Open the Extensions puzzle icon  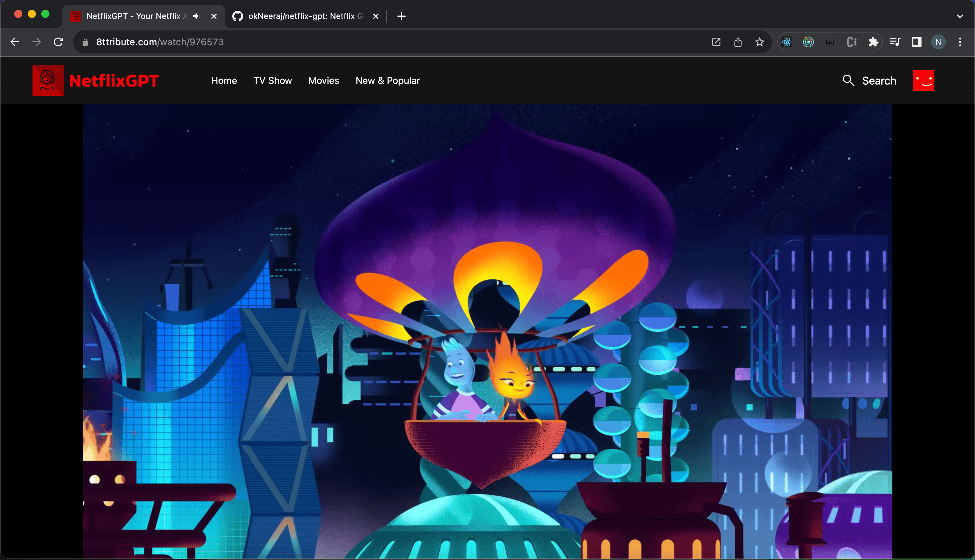tap(873, 42)
